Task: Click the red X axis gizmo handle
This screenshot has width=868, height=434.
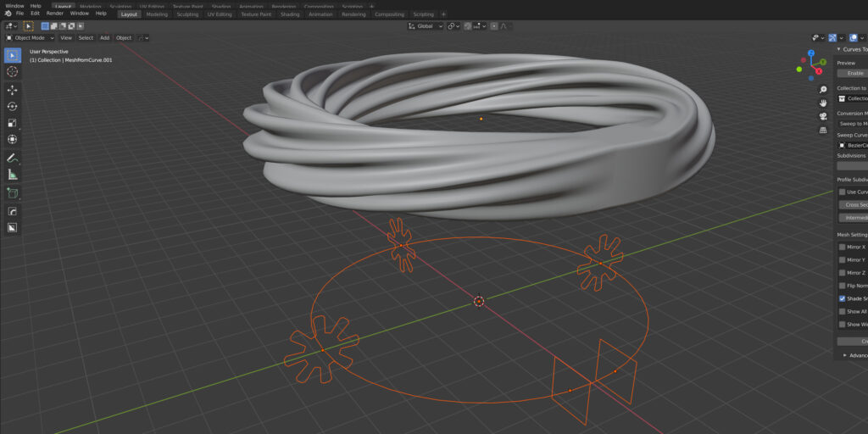Action: click(x=820, y=71)
